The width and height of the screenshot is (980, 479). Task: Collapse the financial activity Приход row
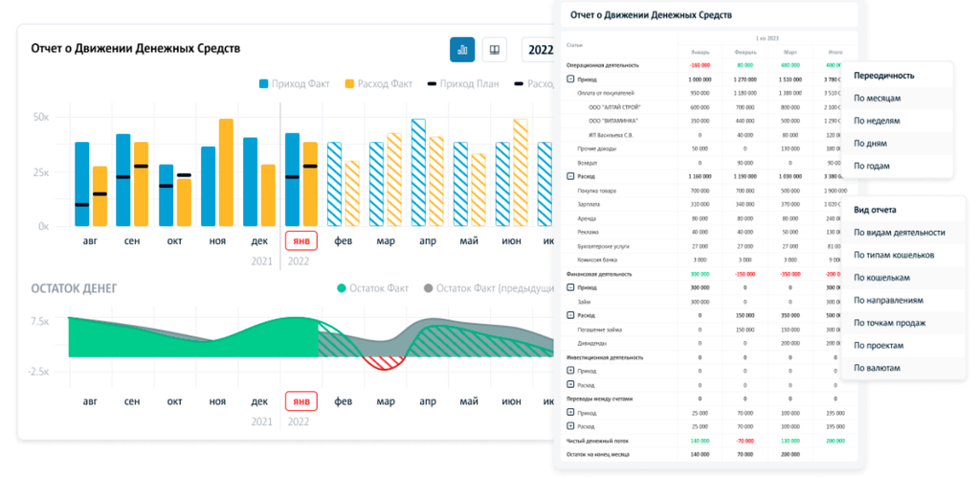pyautogui.click(x=570, y=287)
